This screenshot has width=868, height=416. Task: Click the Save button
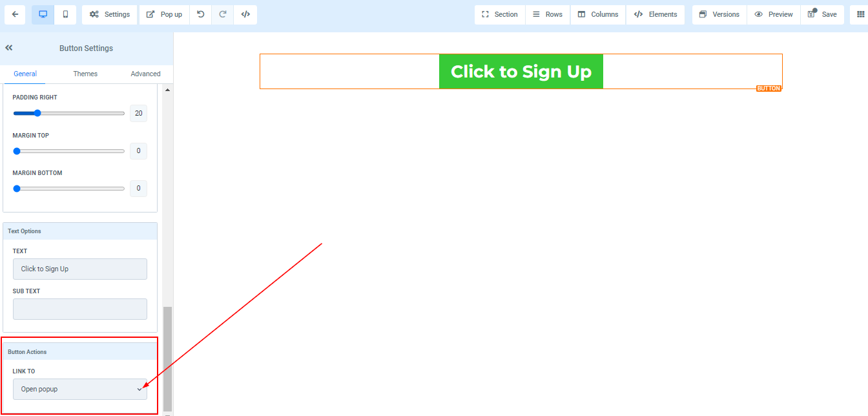(x=822, y=14)
